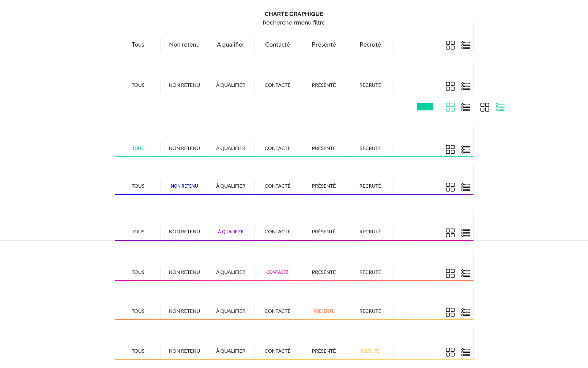Click the green grid view icon
The width and height of the screenshot is (588, 368).
pyautogui.click(x=450, y=107)
